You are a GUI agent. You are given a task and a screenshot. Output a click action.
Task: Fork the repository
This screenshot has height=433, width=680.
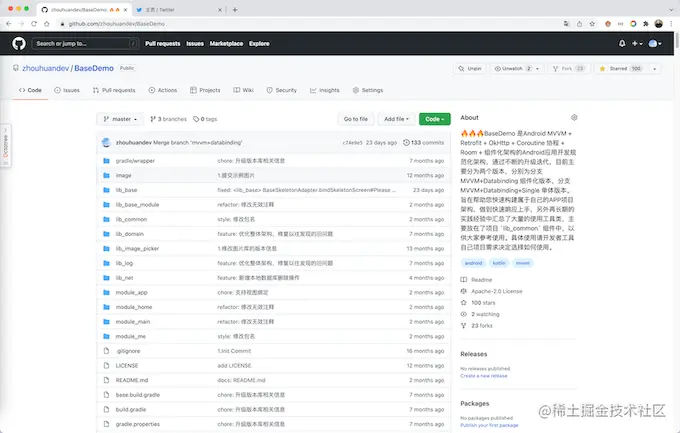coord(569,69)
